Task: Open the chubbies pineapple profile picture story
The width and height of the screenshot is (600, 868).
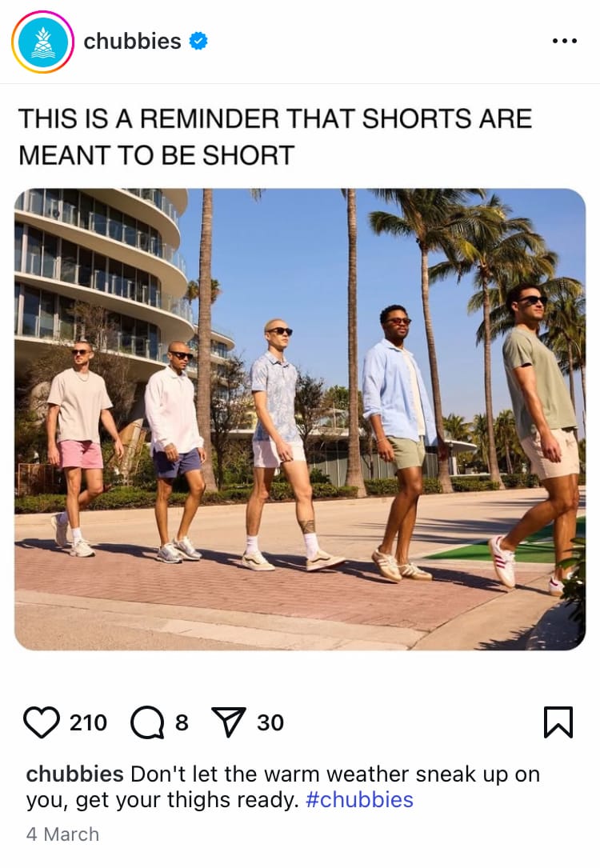Action: click(x=42, y=42)
